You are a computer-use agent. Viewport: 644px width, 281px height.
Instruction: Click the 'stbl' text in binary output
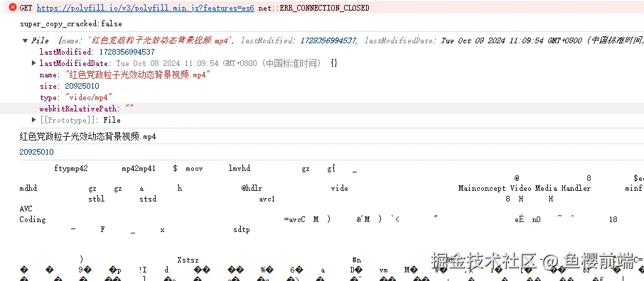pyautogui.click(x=97, y=199)
